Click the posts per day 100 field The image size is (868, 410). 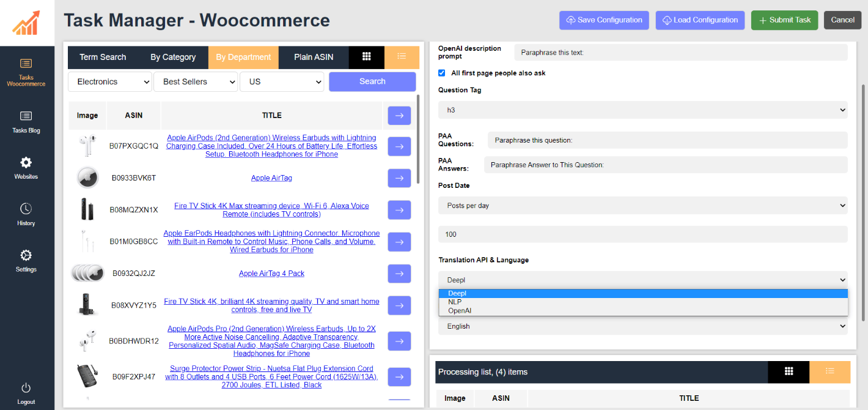(643, 234)
